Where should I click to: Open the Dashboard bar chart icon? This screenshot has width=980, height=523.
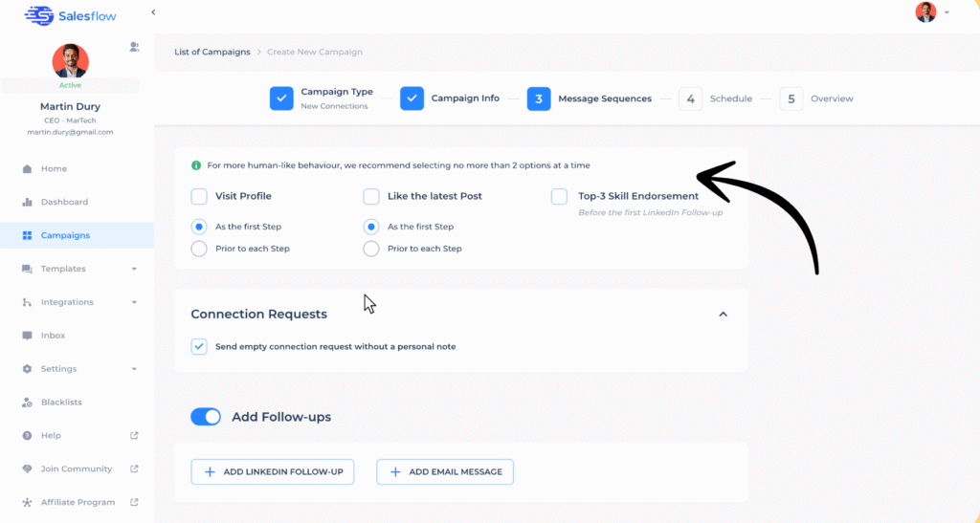click(27, 203)
